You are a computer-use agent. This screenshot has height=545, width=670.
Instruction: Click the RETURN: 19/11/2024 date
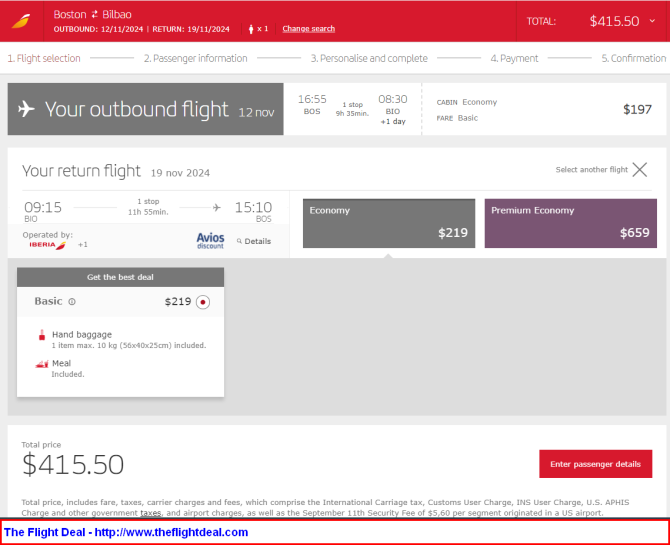(191, 29)
